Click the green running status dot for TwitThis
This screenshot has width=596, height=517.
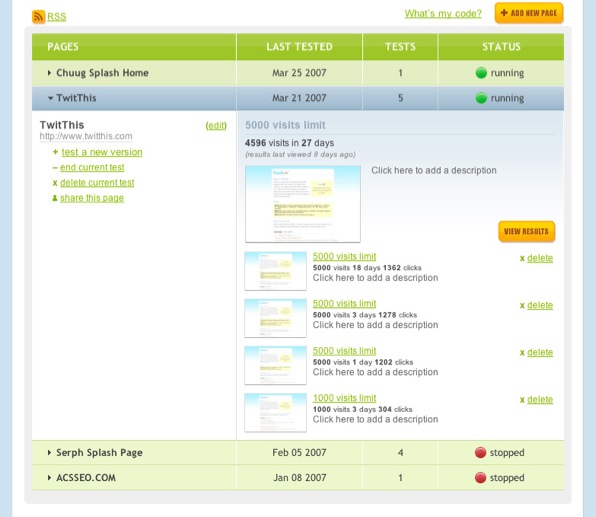coord(481,98)
